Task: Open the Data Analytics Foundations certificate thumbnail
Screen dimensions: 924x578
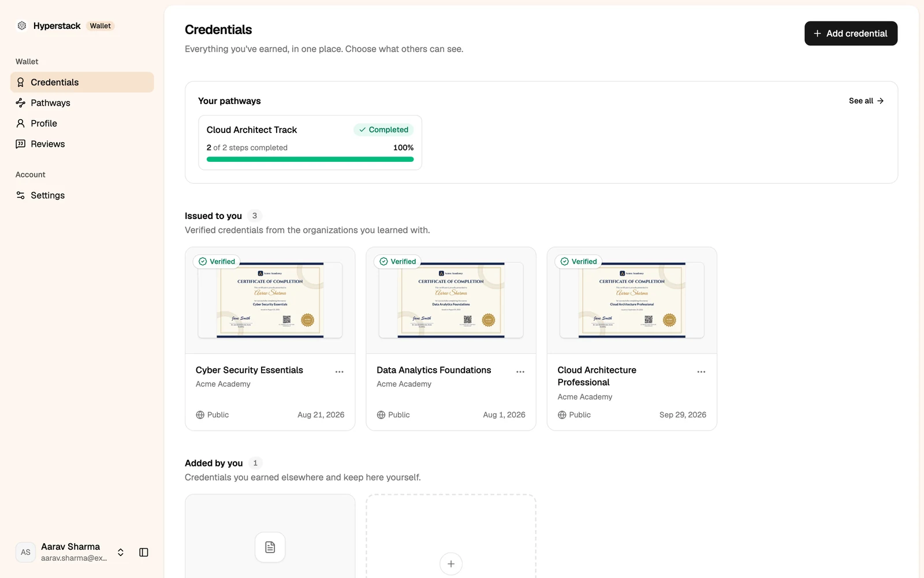Action: [x=451, y=300]
